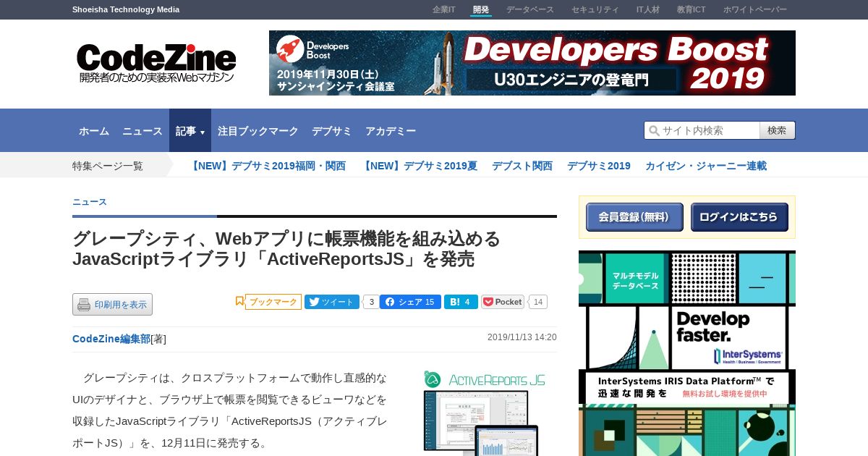This screenshot has height=456, width=868.
Task: Open the デブサミ2019 feature link
Action: (x=599, y=166)
